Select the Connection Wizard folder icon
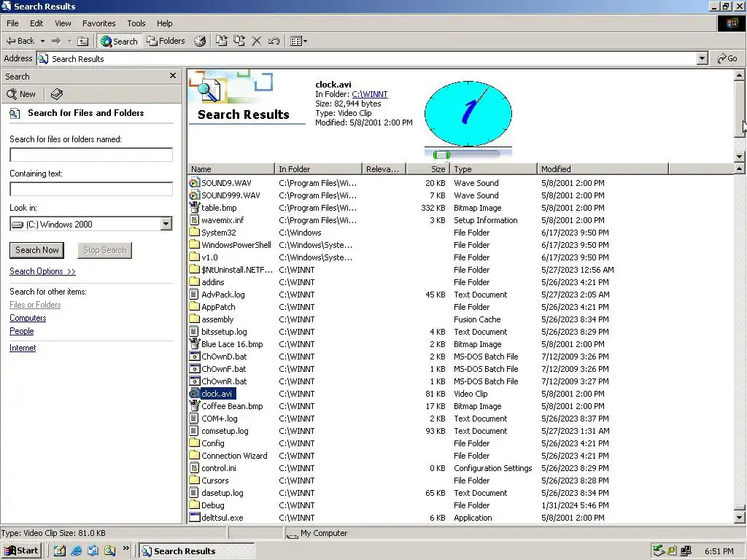 (194, 455)
